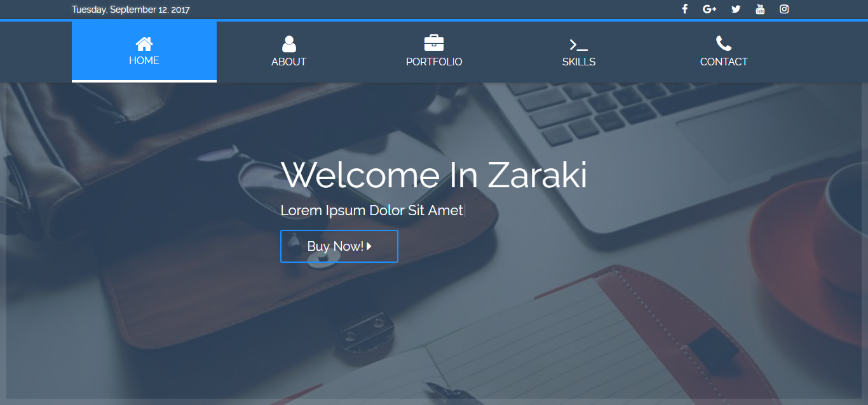Click the phone icon above Contact

click(x=724, y=43)
